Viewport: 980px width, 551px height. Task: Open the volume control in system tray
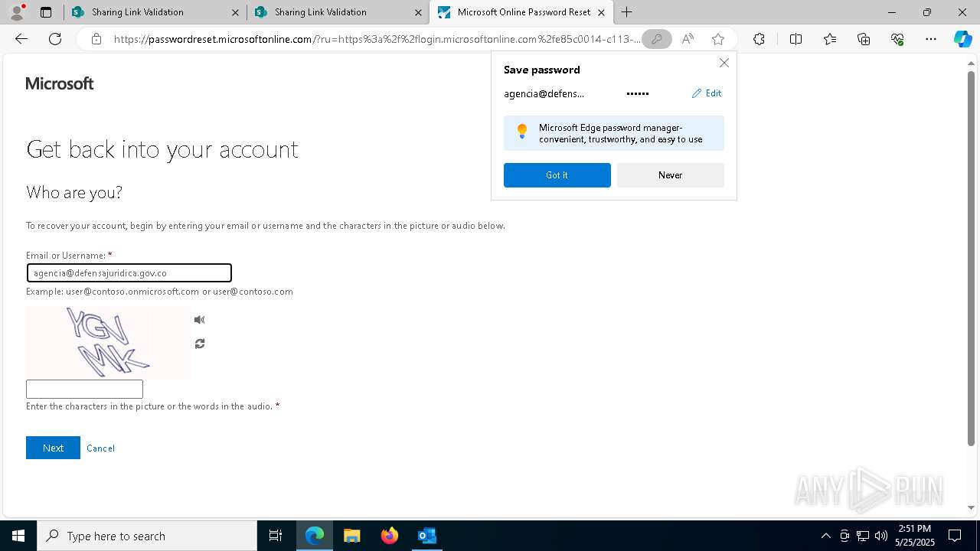coord(881,536)
